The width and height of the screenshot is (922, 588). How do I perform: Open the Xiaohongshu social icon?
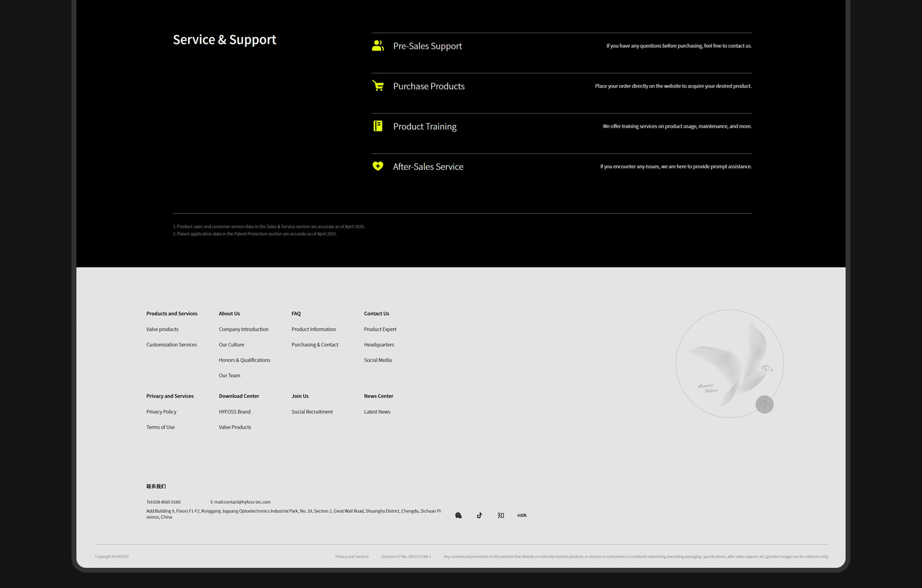click(522, 515)
